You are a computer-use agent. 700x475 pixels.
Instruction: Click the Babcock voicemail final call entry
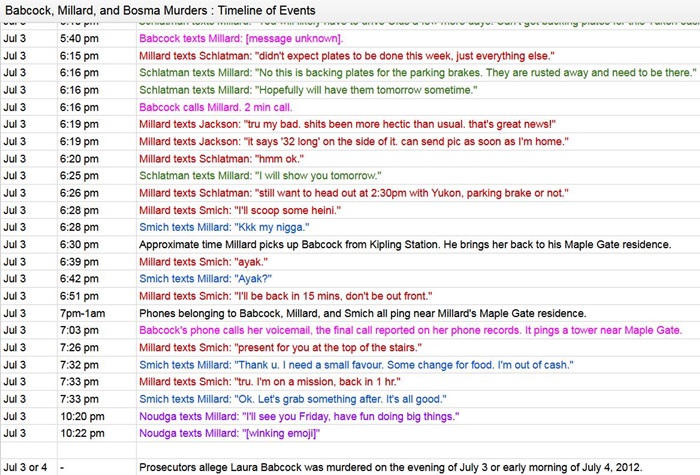pos(410,330)
